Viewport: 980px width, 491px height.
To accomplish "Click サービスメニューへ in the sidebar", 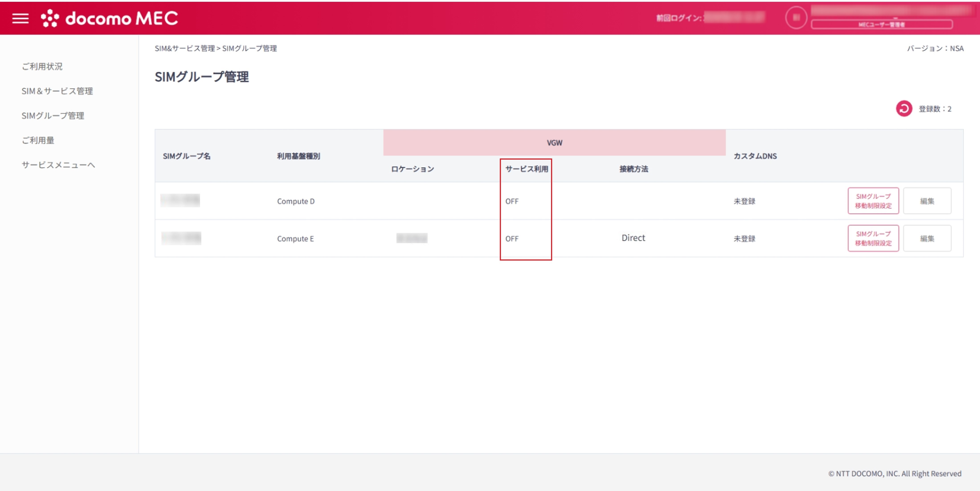I will point(58,165).
